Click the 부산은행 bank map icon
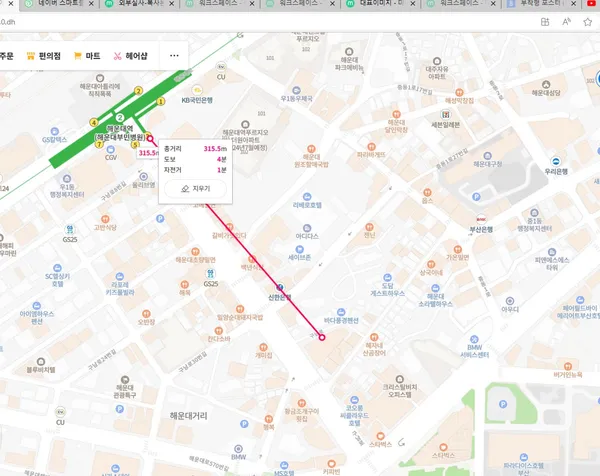The height and width of the screenshot is (476, 600). (481, 220)
